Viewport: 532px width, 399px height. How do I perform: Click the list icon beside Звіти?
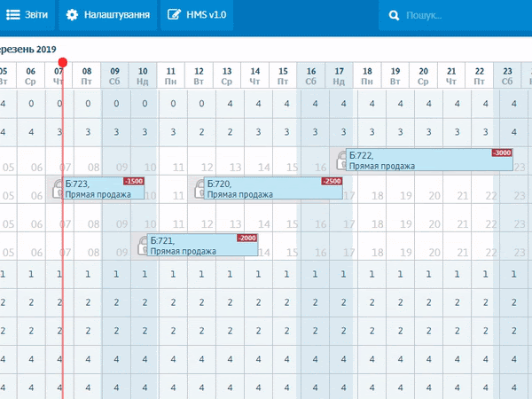[14, 15]
